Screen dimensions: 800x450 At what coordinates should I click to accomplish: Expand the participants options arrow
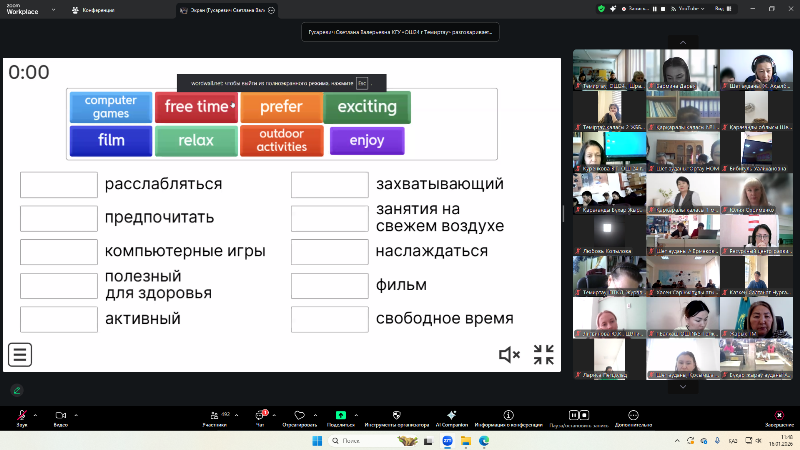236,414
